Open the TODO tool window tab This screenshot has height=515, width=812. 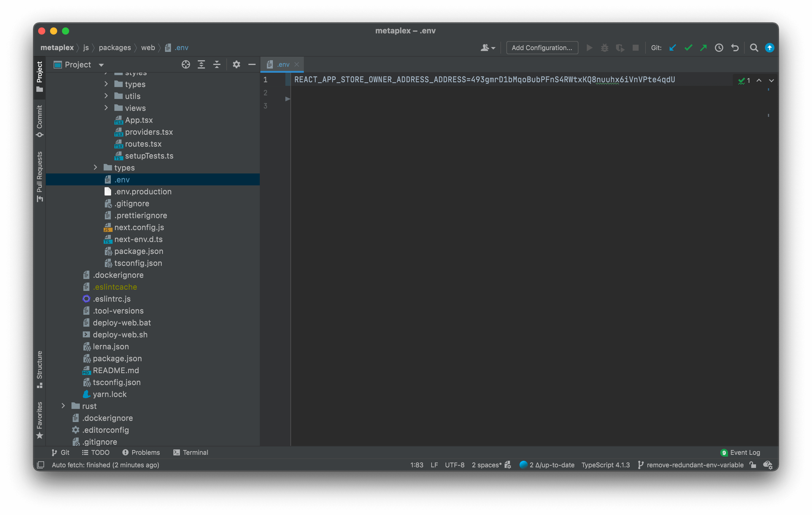tap(96, 453)
